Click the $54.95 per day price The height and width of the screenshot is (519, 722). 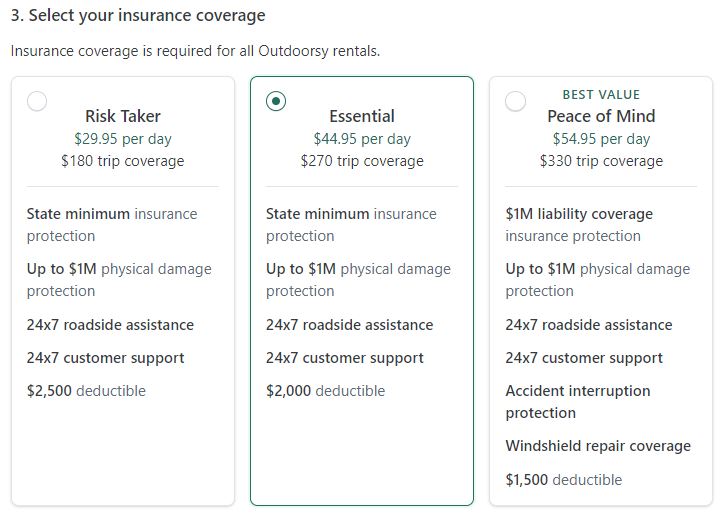coord(601,139)
